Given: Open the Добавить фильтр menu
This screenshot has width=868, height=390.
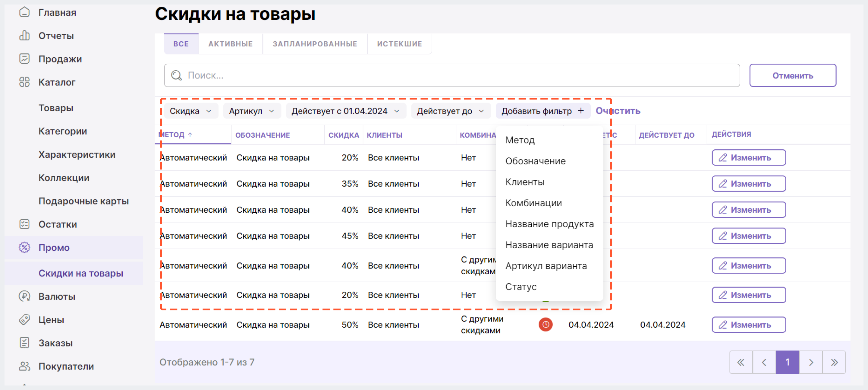Looking at the screenshot, I should 543,111.
